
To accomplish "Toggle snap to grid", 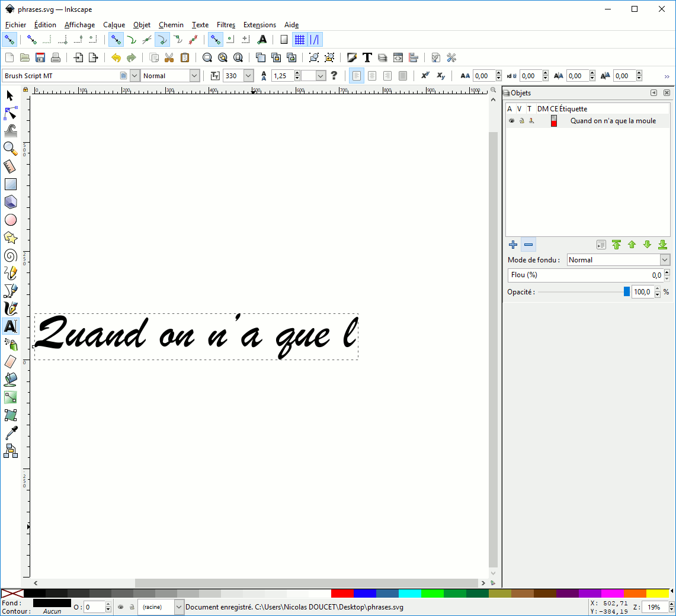I will 300,40.
